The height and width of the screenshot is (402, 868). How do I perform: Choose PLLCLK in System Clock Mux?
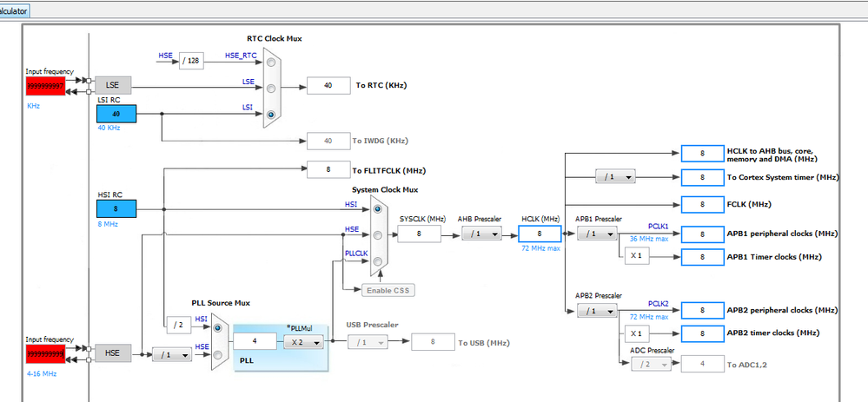pyautogui.click(x=378, y=261)
